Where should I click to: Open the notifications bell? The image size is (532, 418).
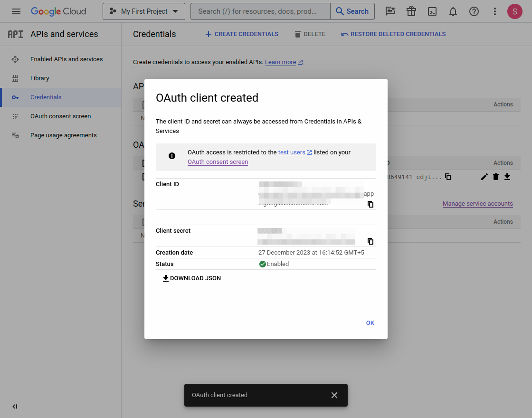(x=453, y=11)
